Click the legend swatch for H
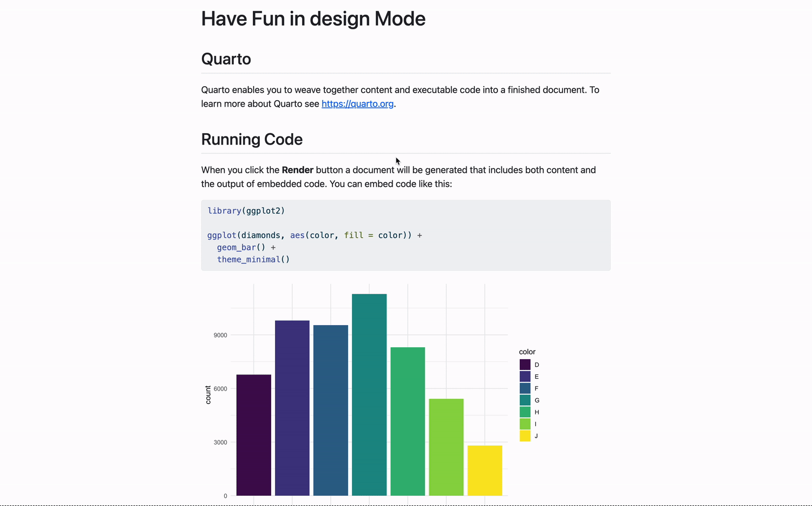The width and height of the screenshot is (812, 506). click(525, 412)
